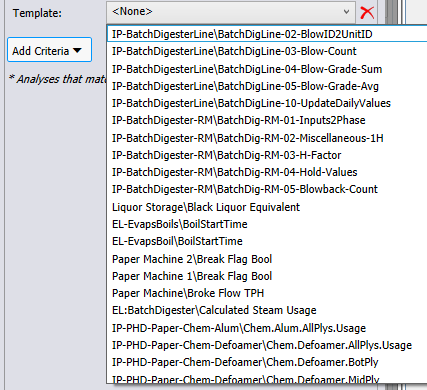The height and width of the screenshot is (390, 427).
Task: Open the Template combo box arrow
Action: click(x=346, y=12)
